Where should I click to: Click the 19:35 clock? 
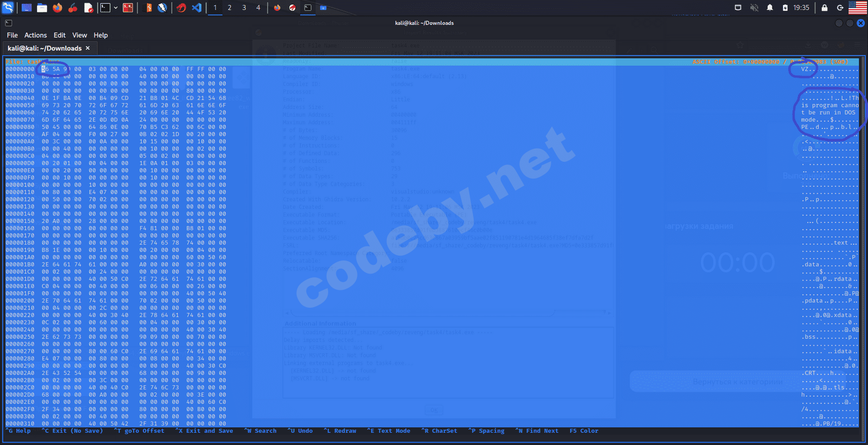[801, 8]
